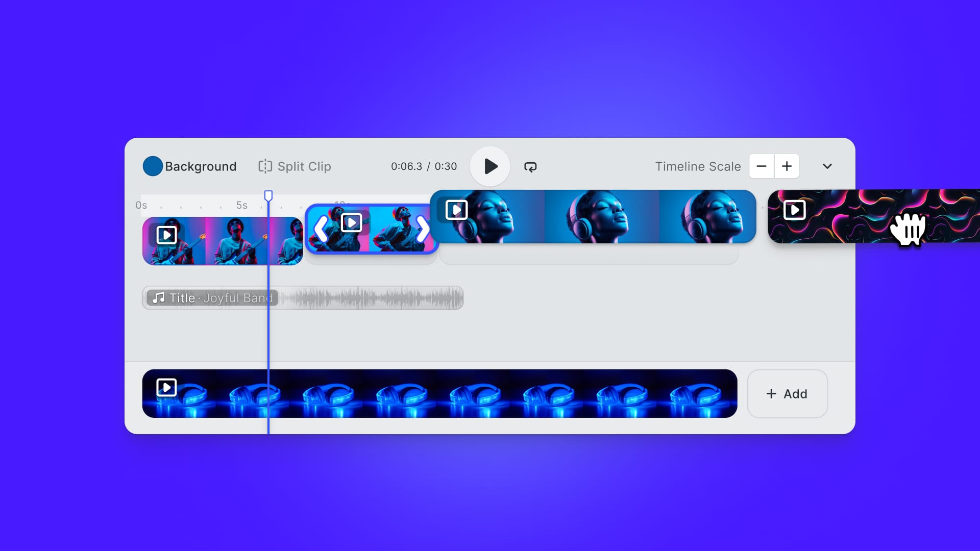Increase timeline scale with plus button
The image size is (980, 551).
pyautogui.click(x=787, y=166)
